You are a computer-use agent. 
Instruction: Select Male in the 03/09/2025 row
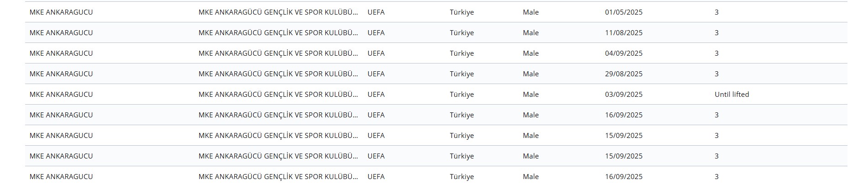pyautogui.click(x=531, y=95)
